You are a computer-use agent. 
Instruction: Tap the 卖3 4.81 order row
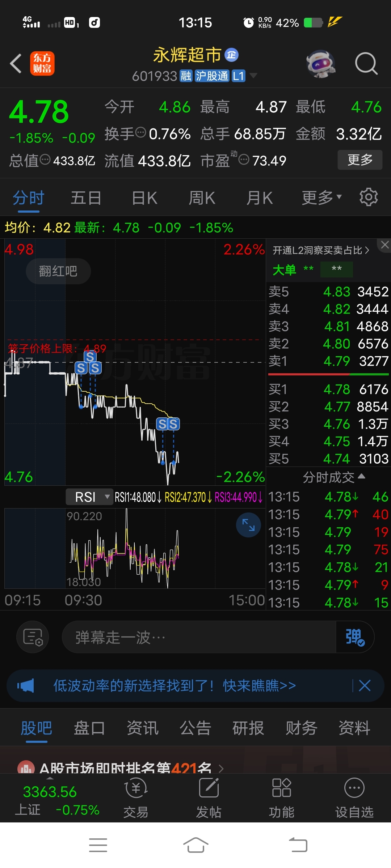tap(328, 326)
